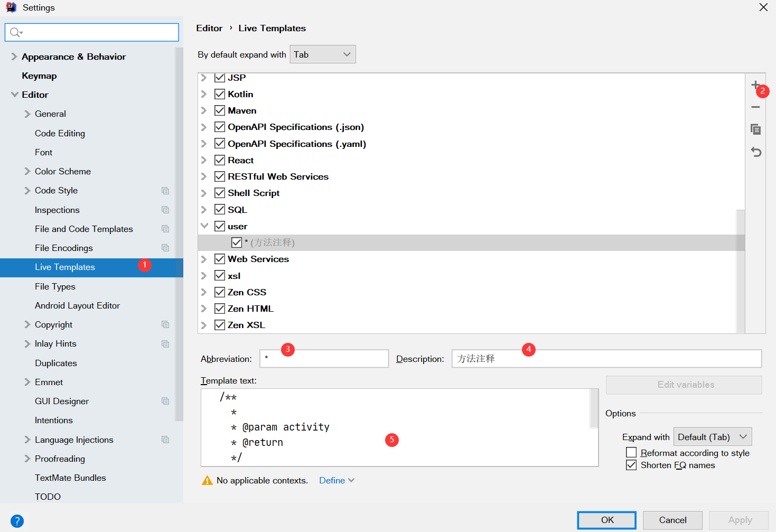Screen dimensions: 776x532
Task: Uncheck Shorten FQ names
Action: [631, 465]
